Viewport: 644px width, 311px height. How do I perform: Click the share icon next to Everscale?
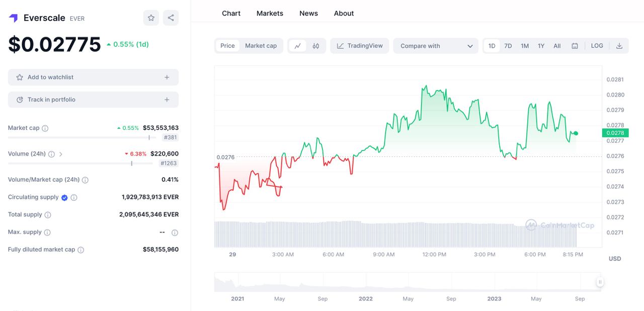pos(171,18)
